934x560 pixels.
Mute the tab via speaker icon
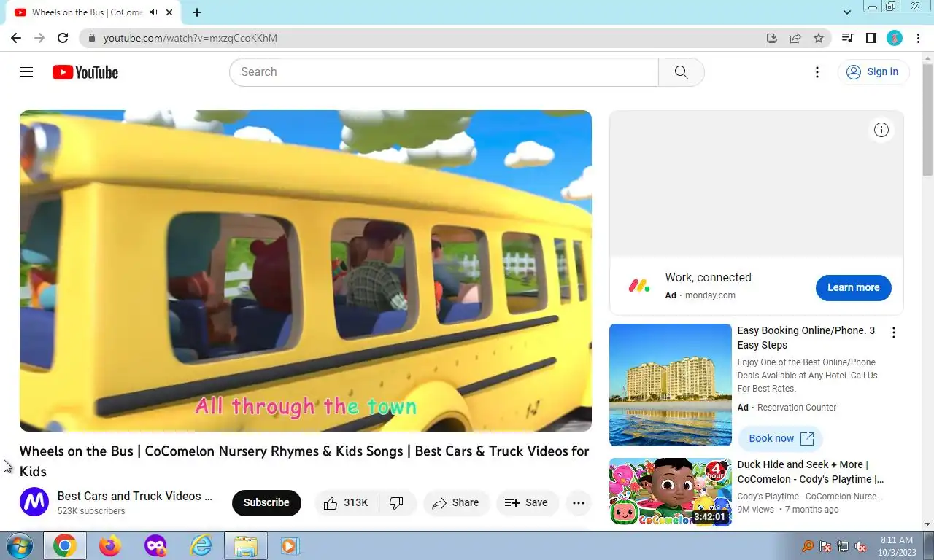pyautogui.click(x=153, y=12)
